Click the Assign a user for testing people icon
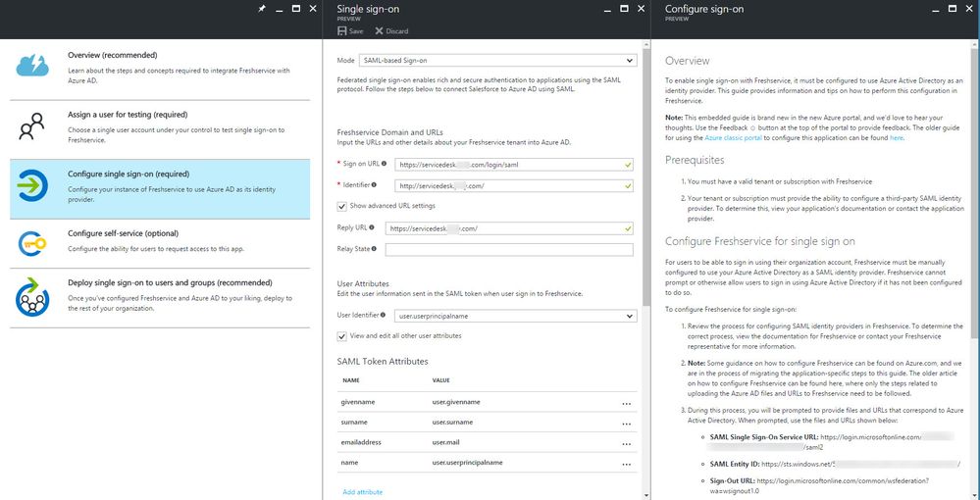 [x=31, y=126]
